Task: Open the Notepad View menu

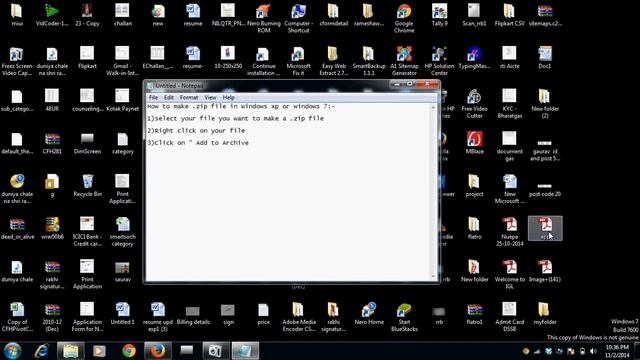Action: (210, 98)
